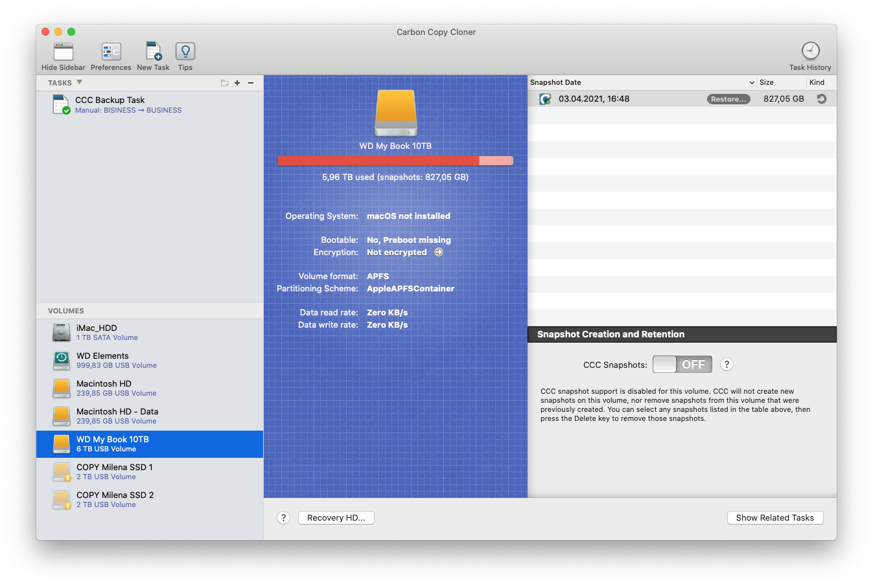Select the 03.04.2021, 16:48 snapshot row
This screenshot has height=588, width=873.
pos(682,99)
